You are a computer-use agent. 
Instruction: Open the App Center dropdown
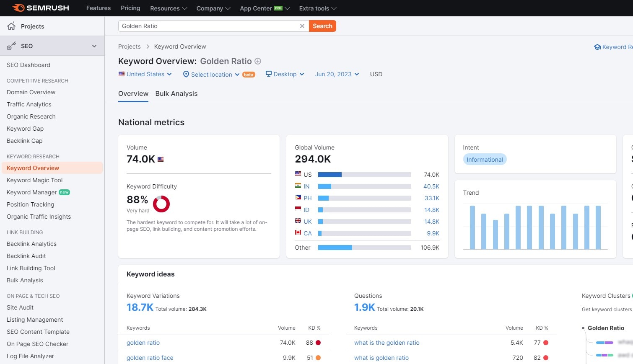point(265,8)
